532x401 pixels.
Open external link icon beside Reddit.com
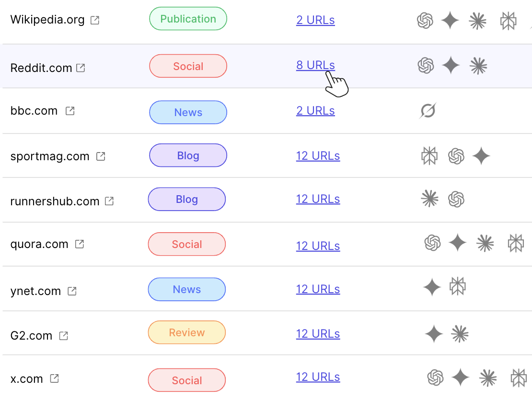(81, 68)
